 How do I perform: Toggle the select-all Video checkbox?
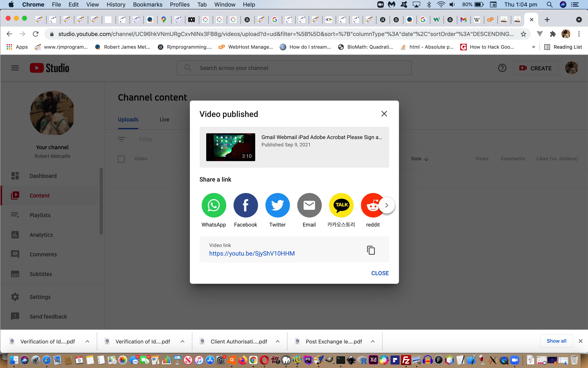click(x=121, y=159)
